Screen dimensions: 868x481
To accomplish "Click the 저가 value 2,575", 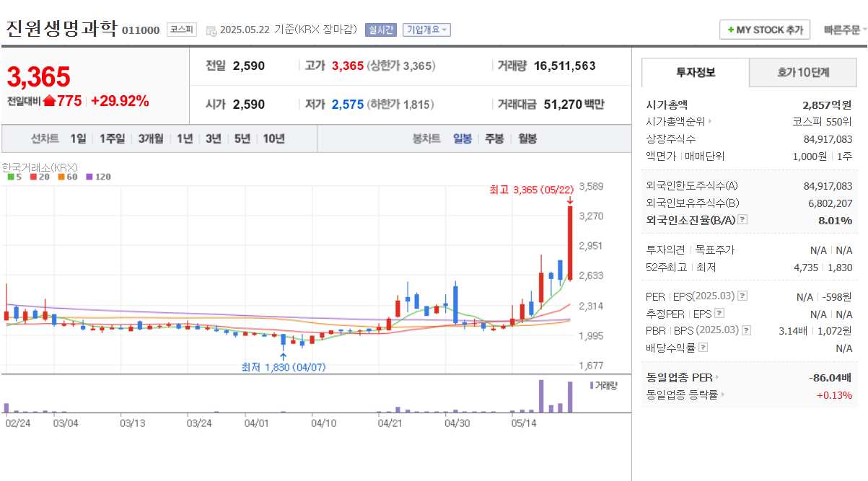I will pos(348,105).
